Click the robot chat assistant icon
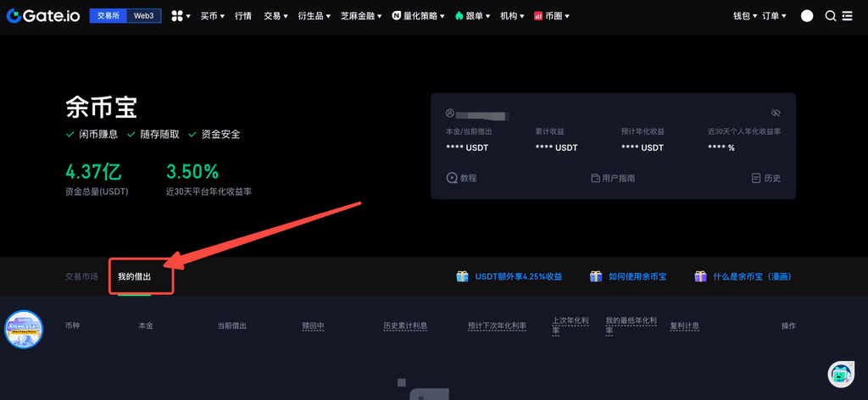The image size is (868, 400). (x=840, y=374)
